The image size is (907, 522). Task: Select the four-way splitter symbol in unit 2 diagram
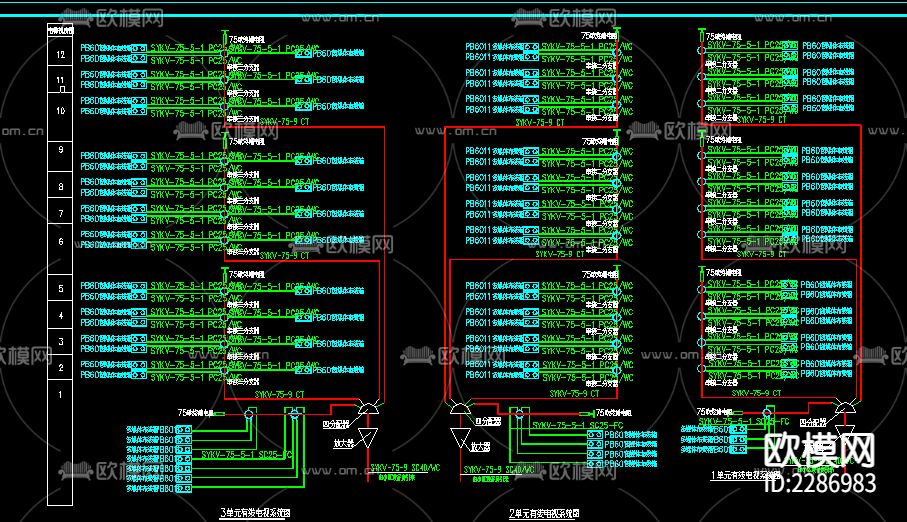pyautogui.click(x=461, y=407)
